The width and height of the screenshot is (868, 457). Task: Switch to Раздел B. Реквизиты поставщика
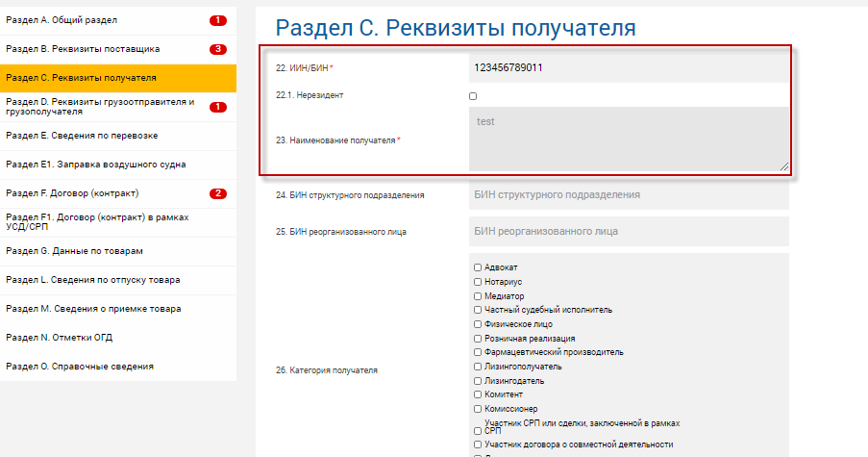(83, 49)
